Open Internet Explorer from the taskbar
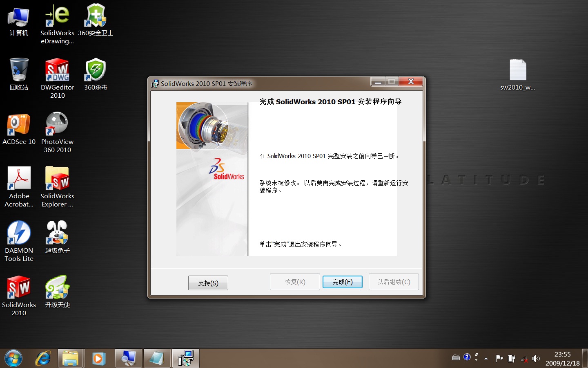The image size is (588, 368). [42, 359]
